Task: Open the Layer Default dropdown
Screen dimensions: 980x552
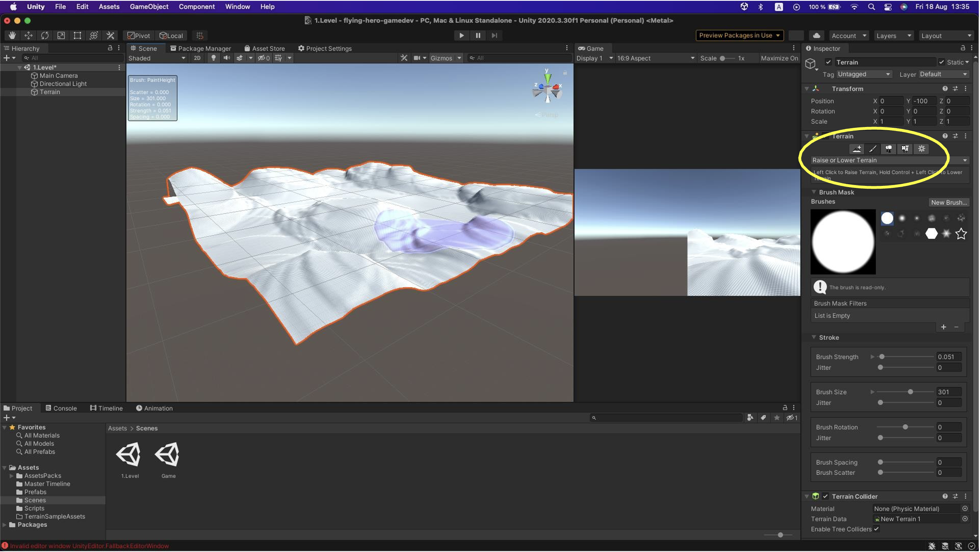Action: [x=943, y=74]
